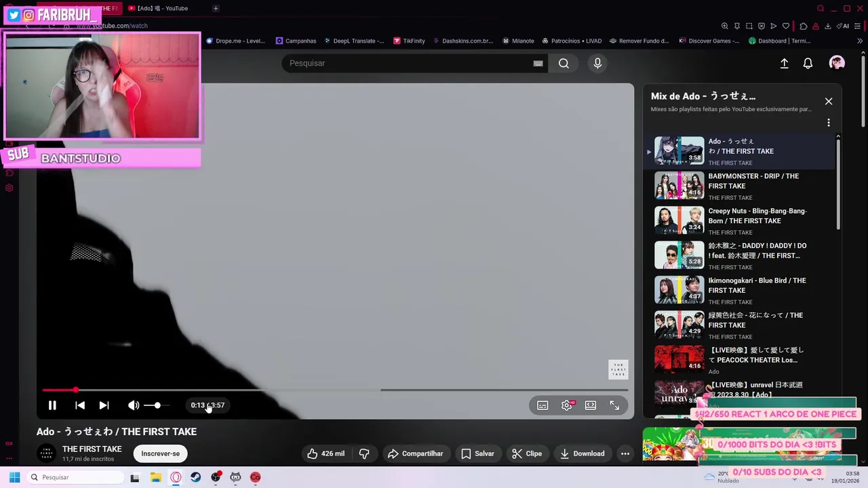Open the YouTube account avatar menu

tap(837, 63)
